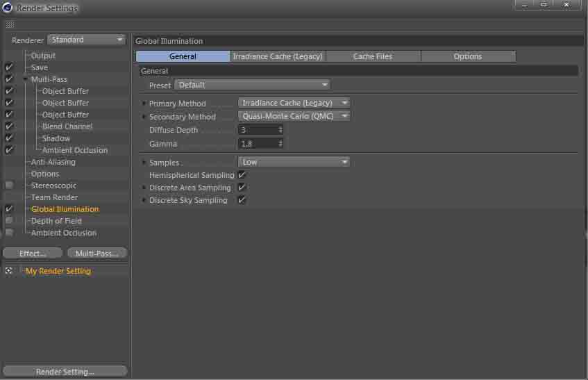
Task: Select Global Illumination in the tree
Action: tap(65, 209)
